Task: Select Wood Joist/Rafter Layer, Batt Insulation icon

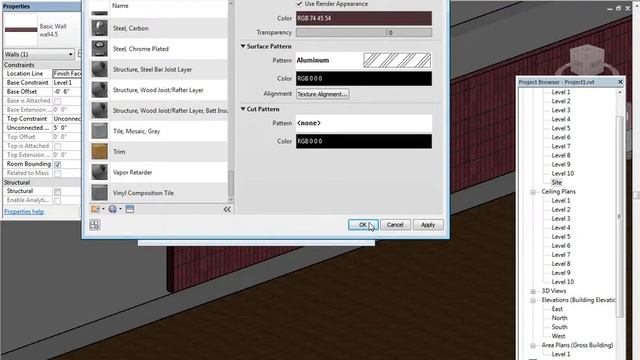Action: click(99, 110)
